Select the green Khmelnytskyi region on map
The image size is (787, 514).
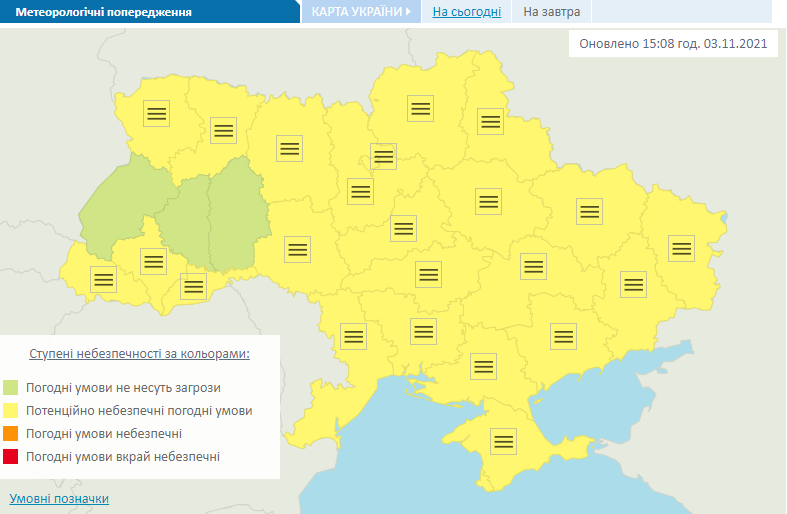tap(236, 216)
